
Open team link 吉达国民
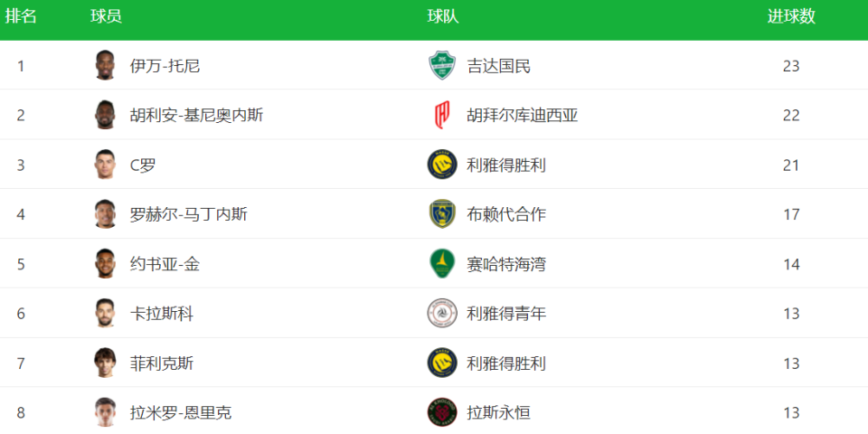click(x=498, y=66)
